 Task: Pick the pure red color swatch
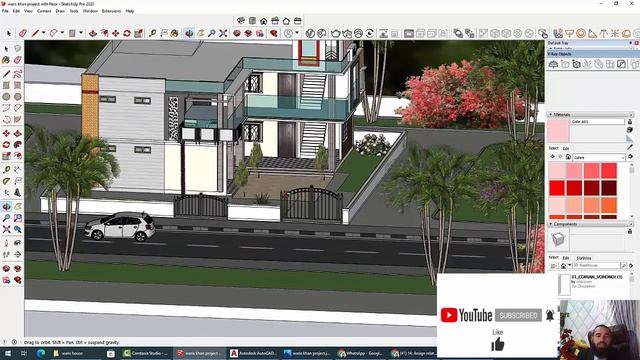point(557,188)
